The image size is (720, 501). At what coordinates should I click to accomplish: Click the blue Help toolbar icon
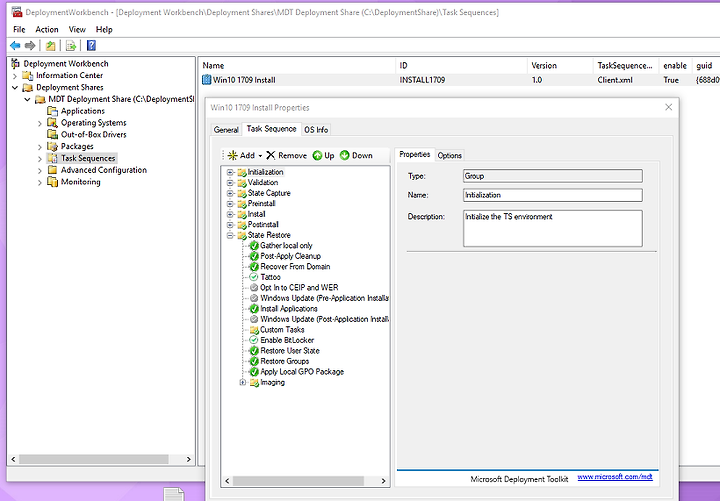91,45
